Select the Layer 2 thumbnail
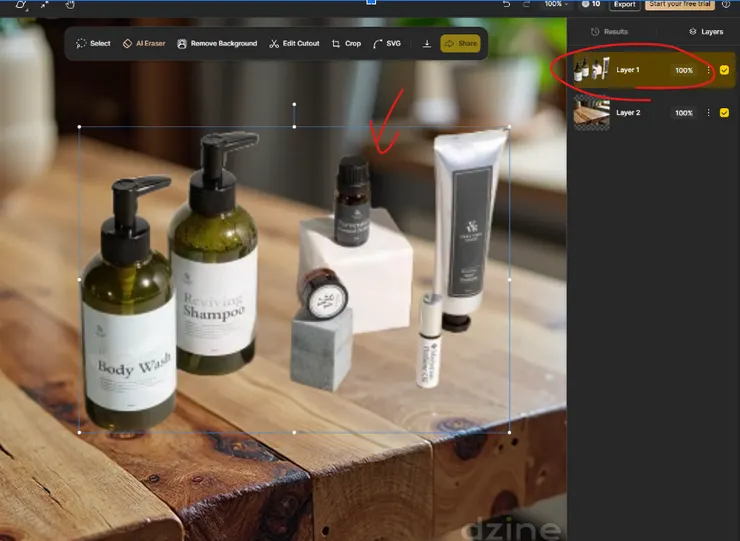Viewport: 740px width, 541px height. tap(591, 112)
